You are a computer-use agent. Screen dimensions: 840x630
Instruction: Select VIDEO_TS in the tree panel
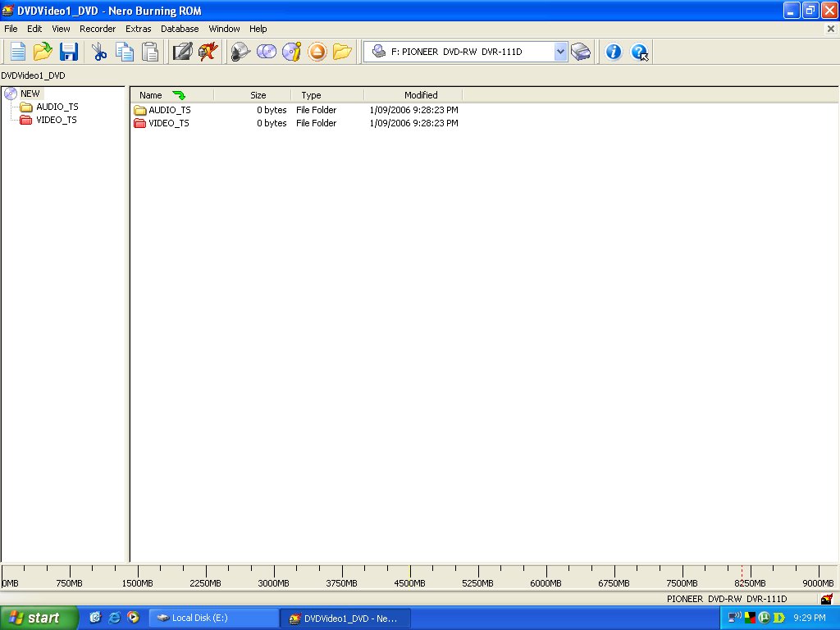pyautogui.click(x=57, y=120)
